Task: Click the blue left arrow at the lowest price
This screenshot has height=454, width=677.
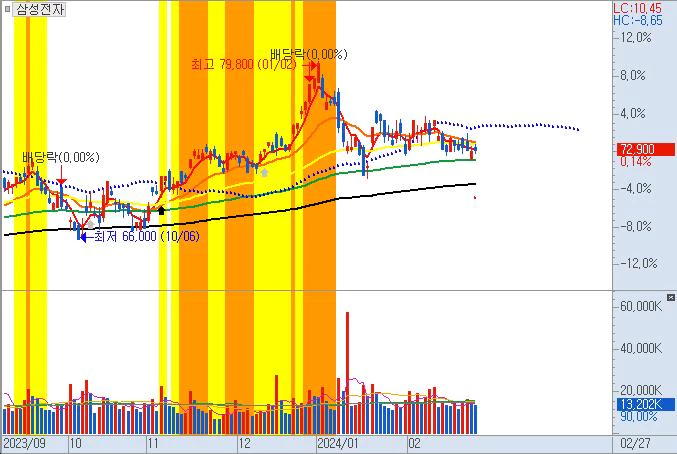Action: (86, 237)
